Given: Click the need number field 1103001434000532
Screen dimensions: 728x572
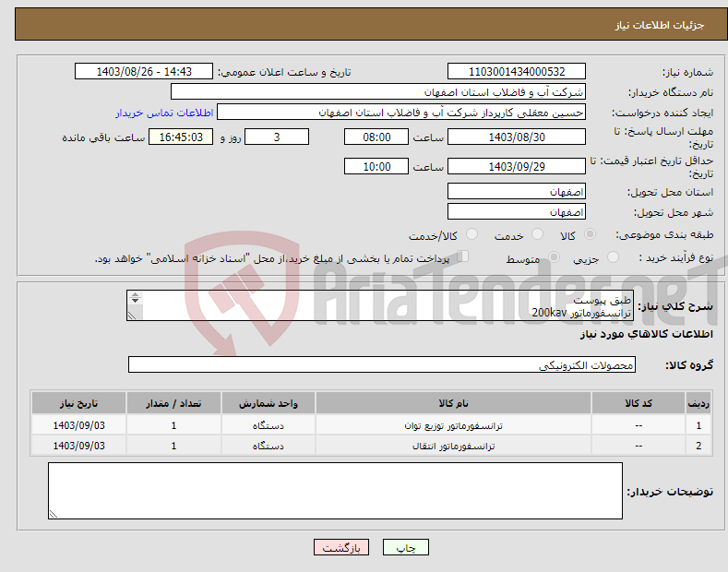Looking at the screenshot, I should 517,72.
